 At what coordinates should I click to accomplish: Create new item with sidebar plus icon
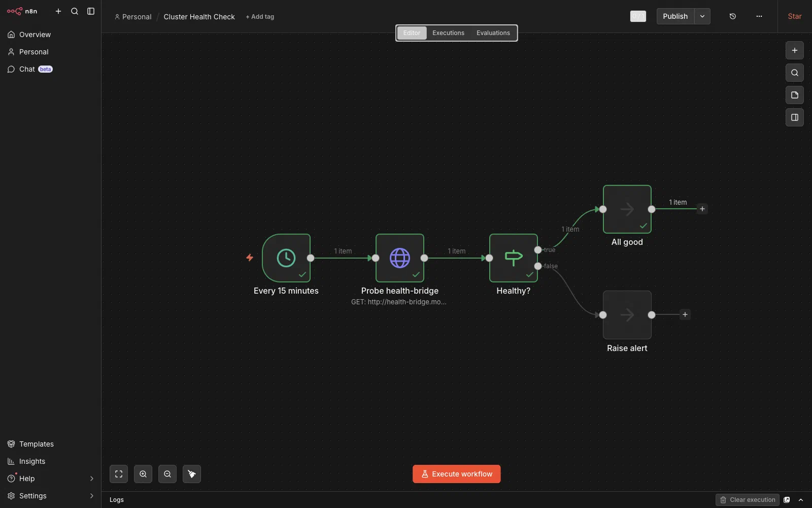point(58,11)
